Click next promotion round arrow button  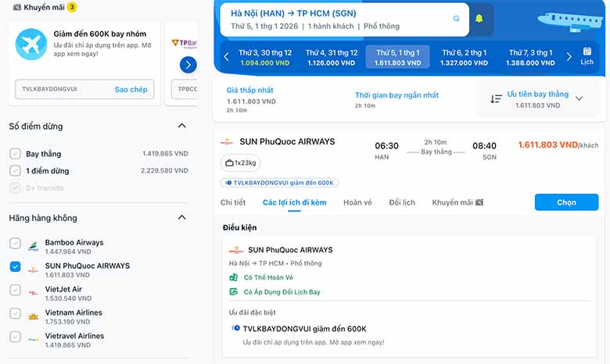click(x=188, y=65)
